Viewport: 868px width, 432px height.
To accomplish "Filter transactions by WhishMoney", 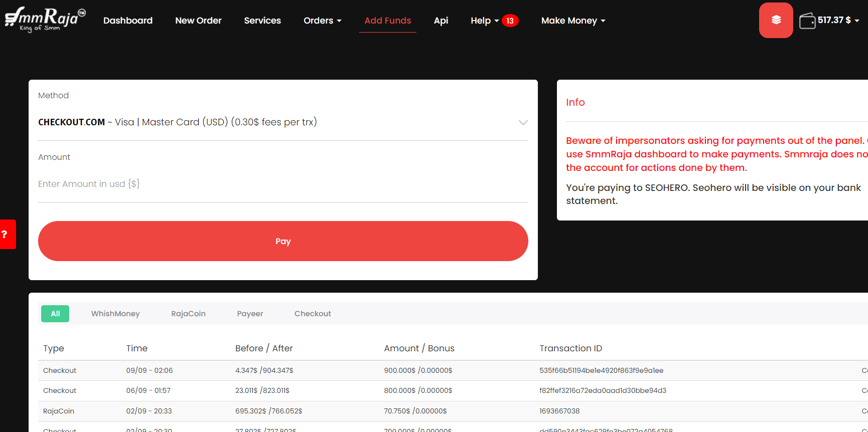I will point(115,314).
